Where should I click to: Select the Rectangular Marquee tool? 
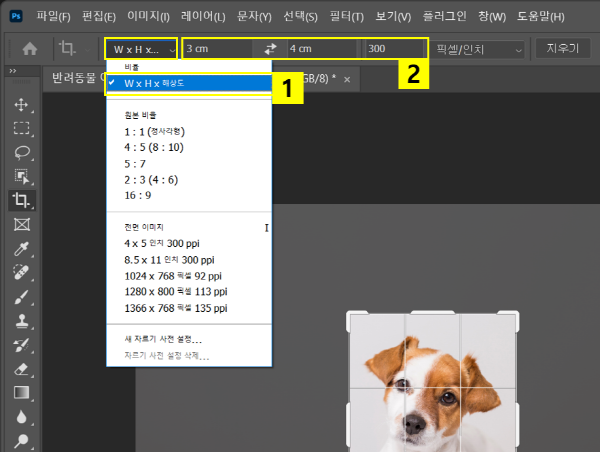pos(21,128)
